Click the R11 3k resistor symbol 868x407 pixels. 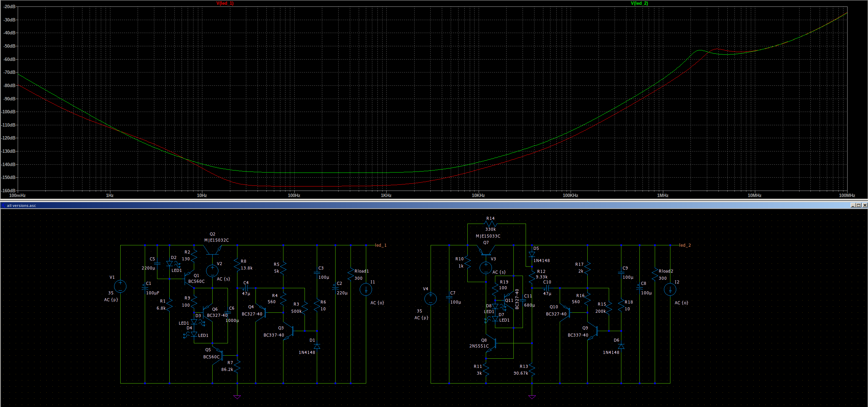click(486, 370)
